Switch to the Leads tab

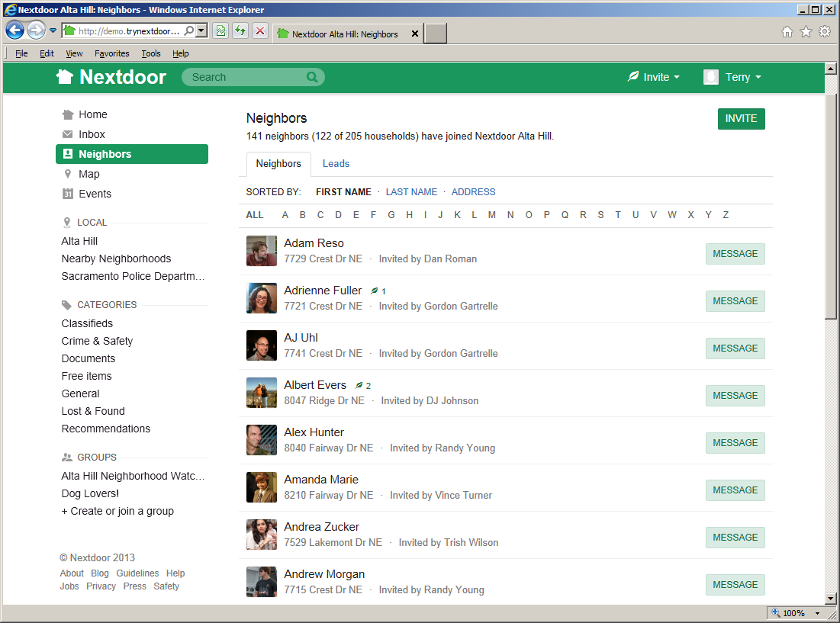[336, 164]
